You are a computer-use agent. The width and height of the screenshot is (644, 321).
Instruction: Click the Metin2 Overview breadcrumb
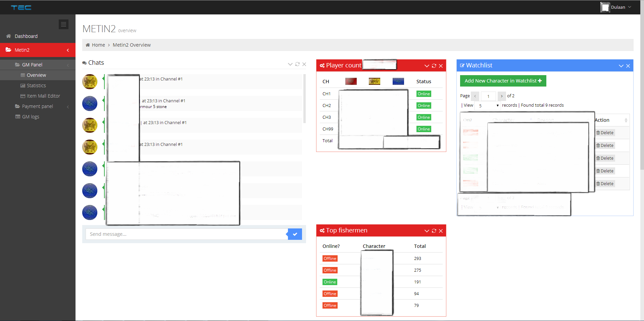[x=132, y=45]
